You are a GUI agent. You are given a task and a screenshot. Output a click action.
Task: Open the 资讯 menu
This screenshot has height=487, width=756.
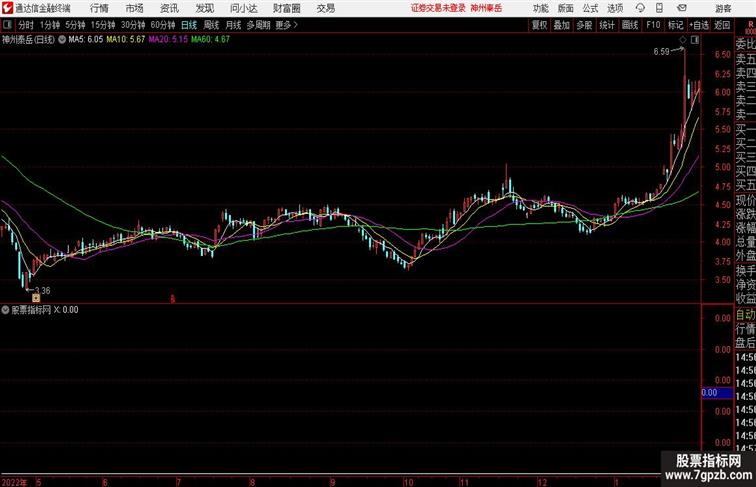[x=169, y=8]
